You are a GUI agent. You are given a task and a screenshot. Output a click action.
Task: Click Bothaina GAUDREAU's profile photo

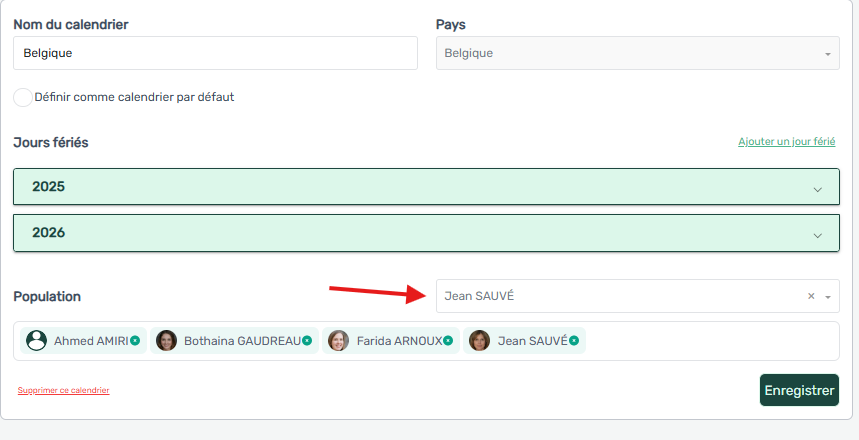tap(167, 340)
